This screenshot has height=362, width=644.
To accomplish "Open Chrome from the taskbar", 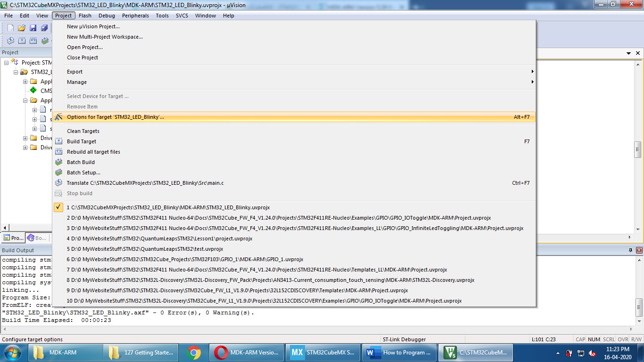I will 193,353.
